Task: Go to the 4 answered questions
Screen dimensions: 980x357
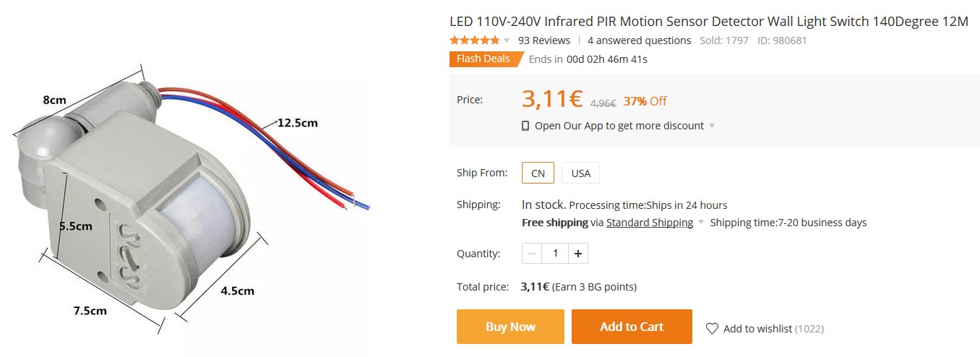Action: tap(639, 40)
